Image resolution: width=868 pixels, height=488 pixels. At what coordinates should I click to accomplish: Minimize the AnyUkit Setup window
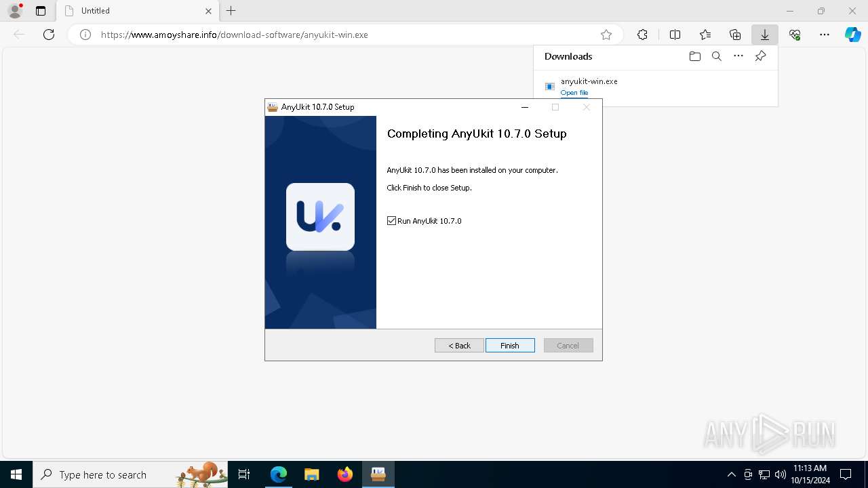(524, 107)
